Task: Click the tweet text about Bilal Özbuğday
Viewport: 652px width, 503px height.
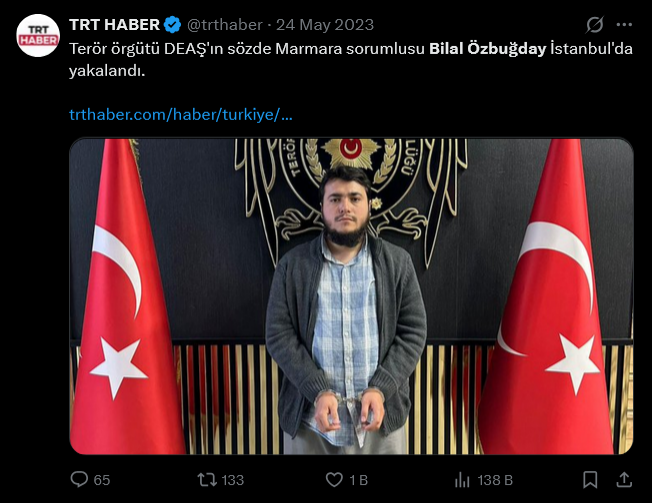Action: [x=351, y=59]
